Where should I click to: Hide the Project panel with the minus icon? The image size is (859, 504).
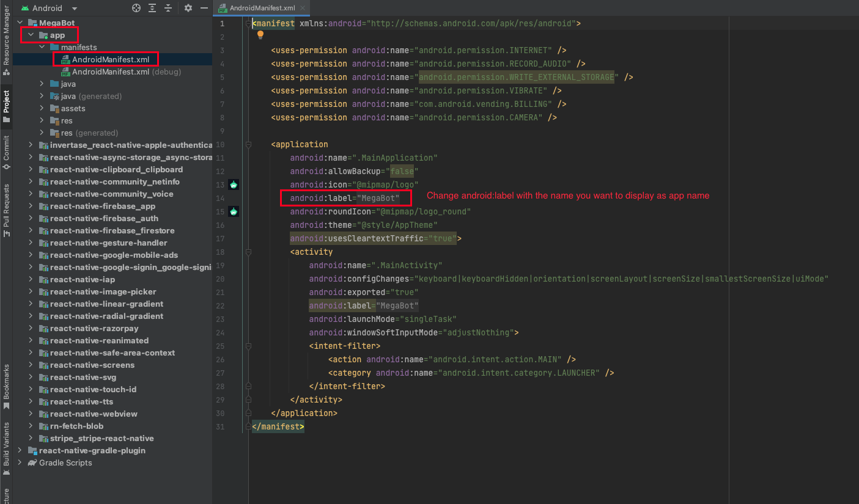204,8
